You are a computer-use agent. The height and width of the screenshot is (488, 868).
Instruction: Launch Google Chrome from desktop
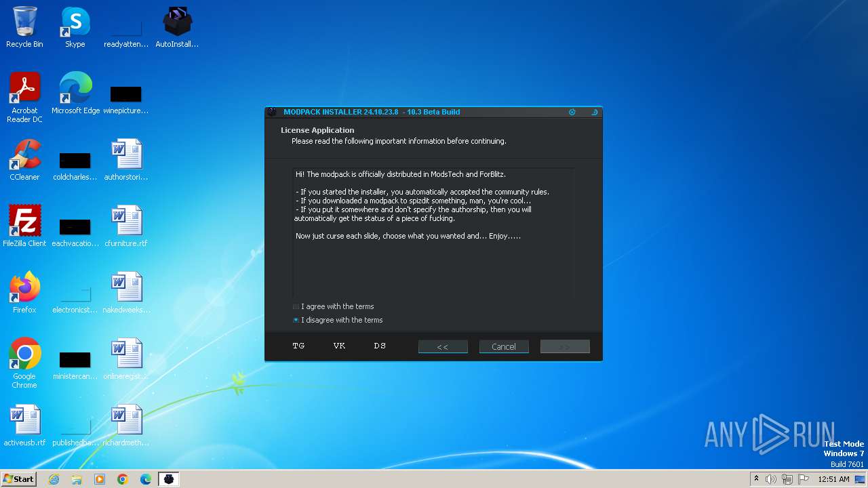tap(24, 363)
